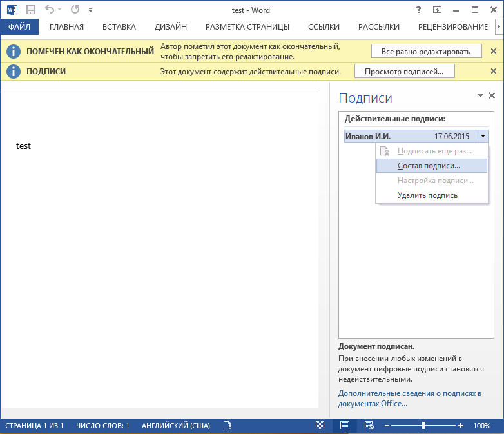
Task: Switch to Web Layout view icon
Action: coord(369,426)
